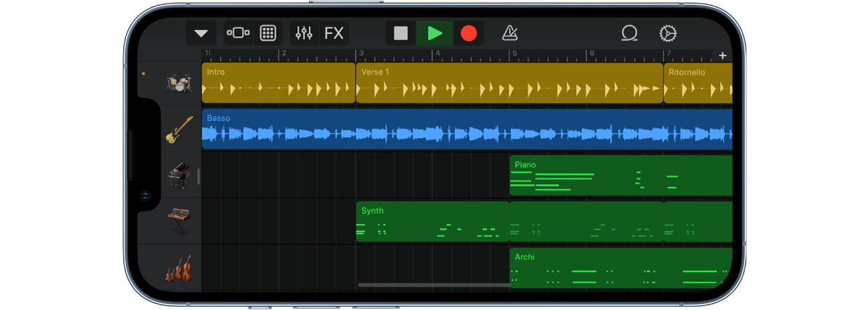Open the Loop Browser
The image size is (868, 310).
(x=630, y=33)
